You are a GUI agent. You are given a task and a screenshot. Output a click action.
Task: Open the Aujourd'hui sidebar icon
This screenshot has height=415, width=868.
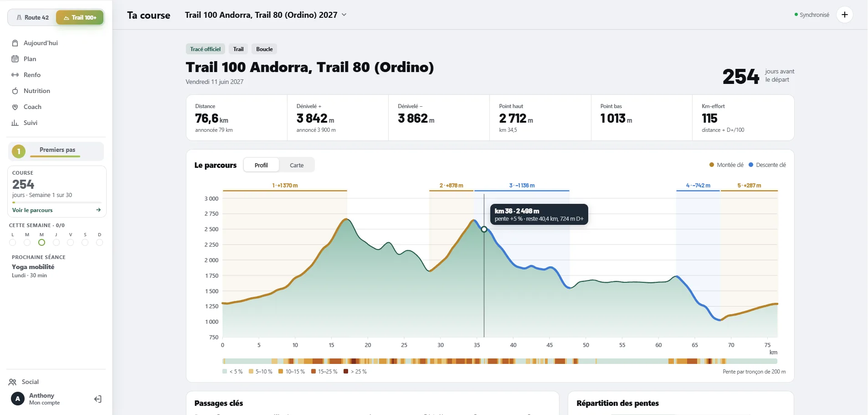[x=15, y=43]
